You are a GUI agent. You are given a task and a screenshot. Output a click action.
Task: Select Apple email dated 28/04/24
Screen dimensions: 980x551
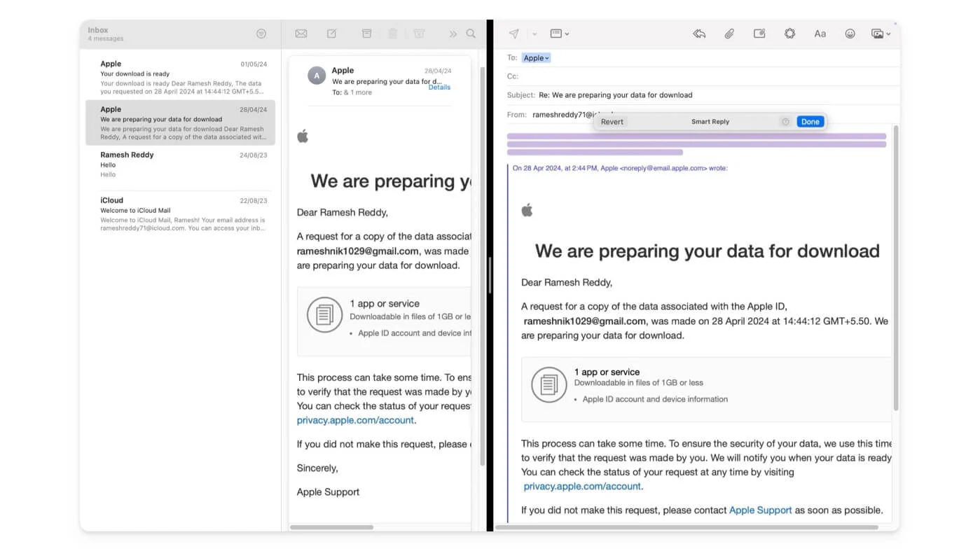181,123
